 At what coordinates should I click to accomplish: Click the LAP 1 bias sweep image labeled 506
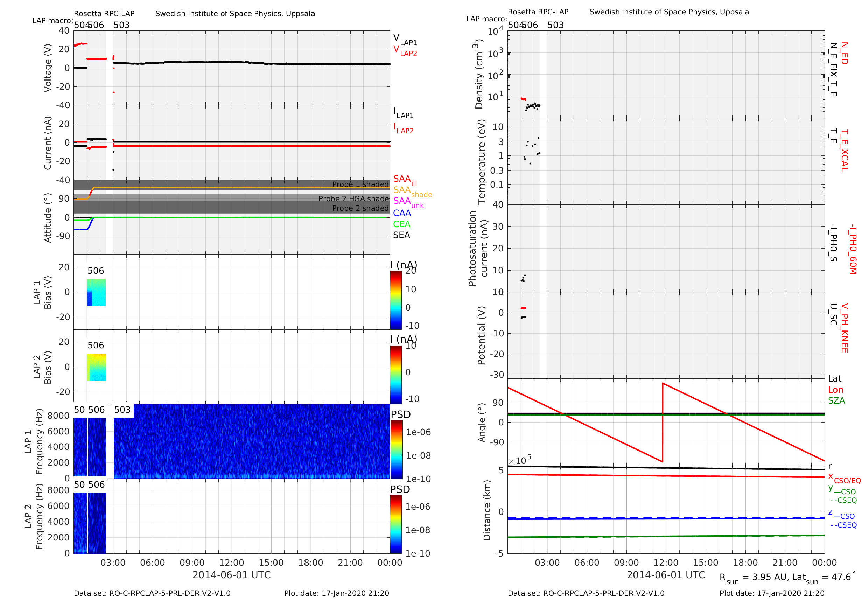96,292
